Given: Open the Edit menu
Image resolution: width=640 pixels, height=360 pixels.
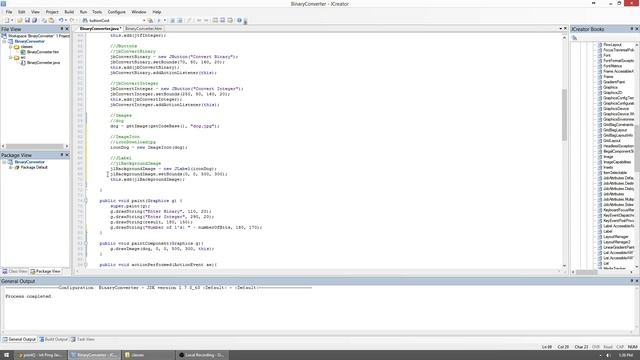Looking at the screenshot, I should pyautogui.click(x=22, y=12).
